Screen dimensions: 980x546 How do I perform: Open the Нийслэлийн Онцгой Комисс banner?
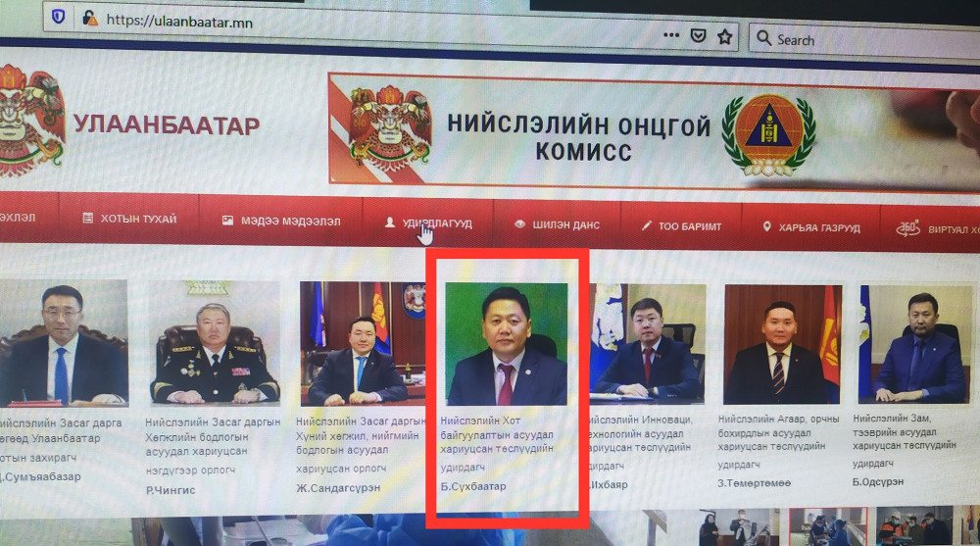[654, 132]
